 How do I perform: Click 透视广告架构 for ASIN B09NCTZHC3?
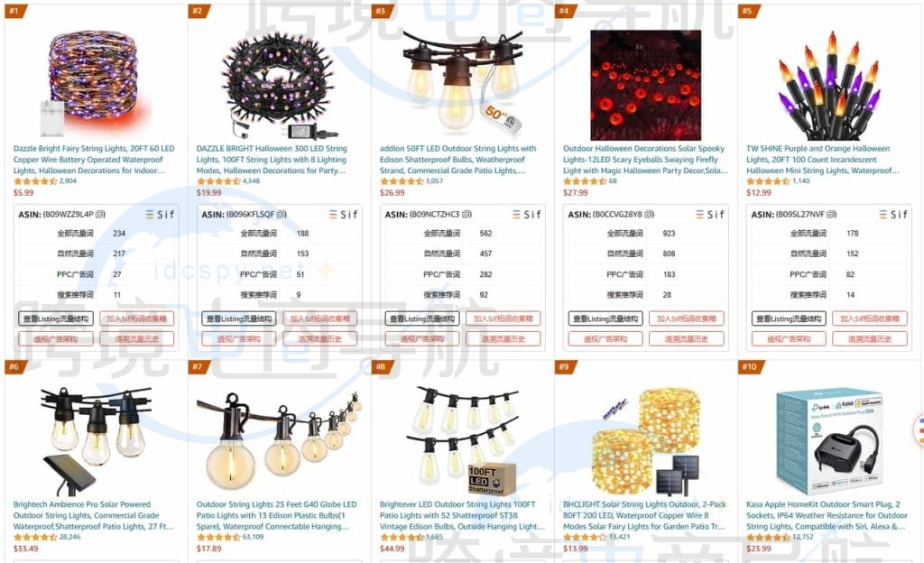click(422, 338)
